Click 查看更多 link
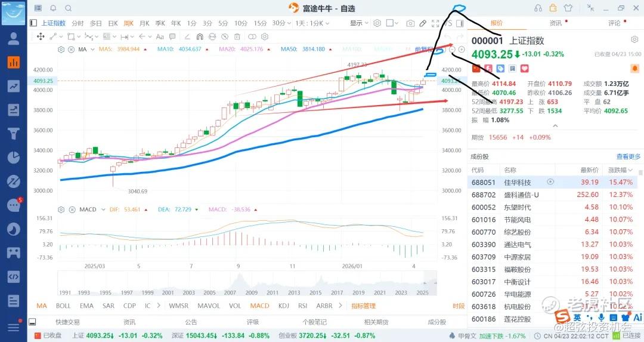 (628, 156)
